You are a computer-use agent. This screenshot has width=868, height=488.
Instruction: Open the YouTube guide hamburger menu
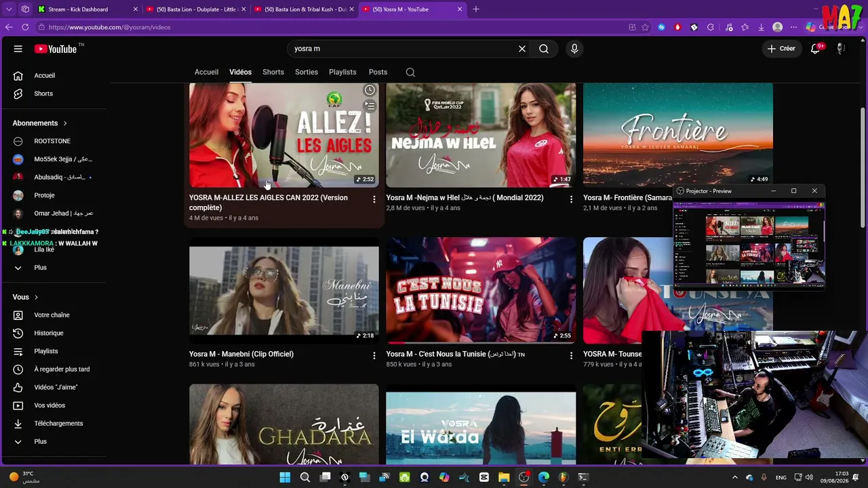18,49
